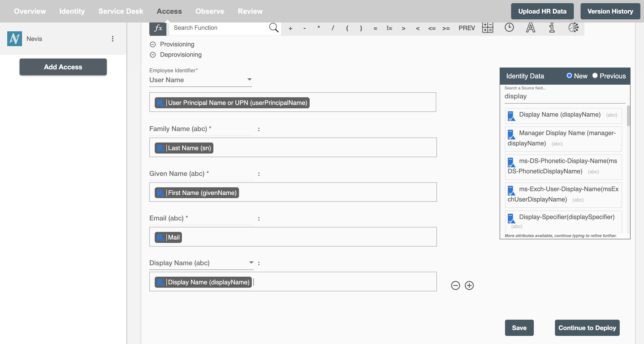Insert a closing parenthesis

[x=361, y=28]
